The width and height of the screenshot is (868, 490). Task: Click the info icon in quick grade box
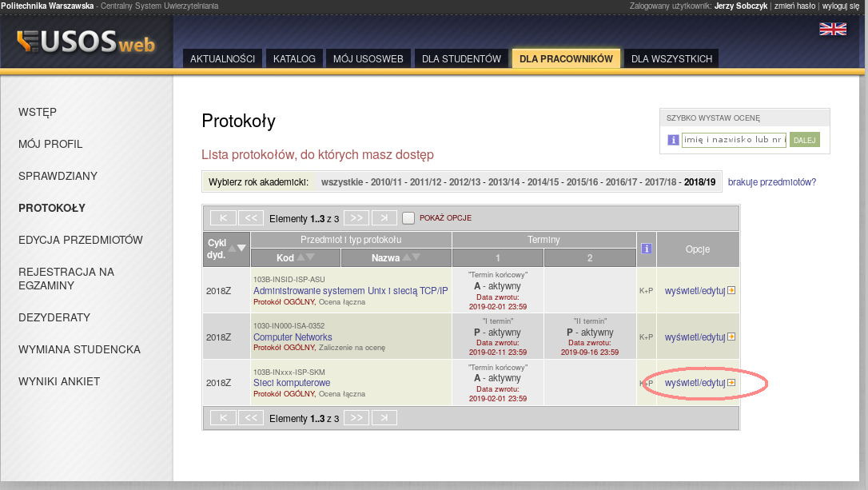click(x=673, y=140)
